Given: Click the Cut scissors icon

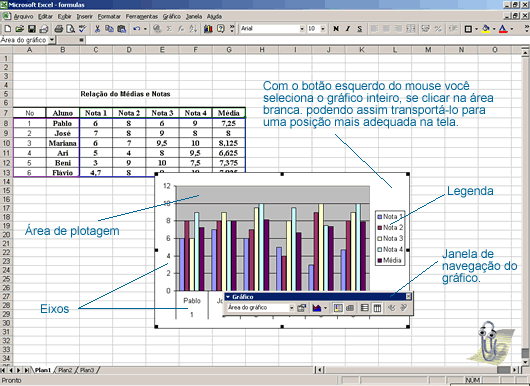Looking at the screenshot, I should 97,29.
